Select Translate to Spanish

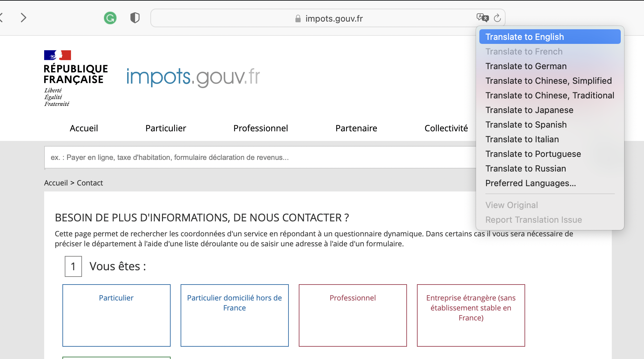click(526, 125)
